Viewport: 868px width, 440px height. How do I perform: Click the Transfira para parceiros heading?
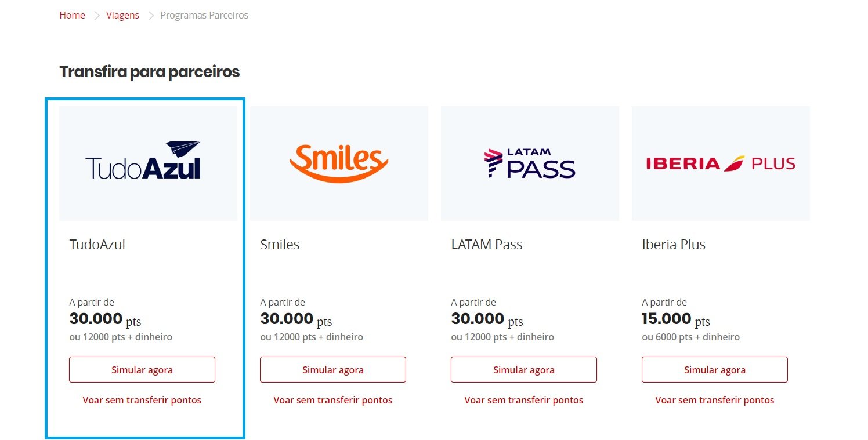pyautogui.click(x=149, y=72)
